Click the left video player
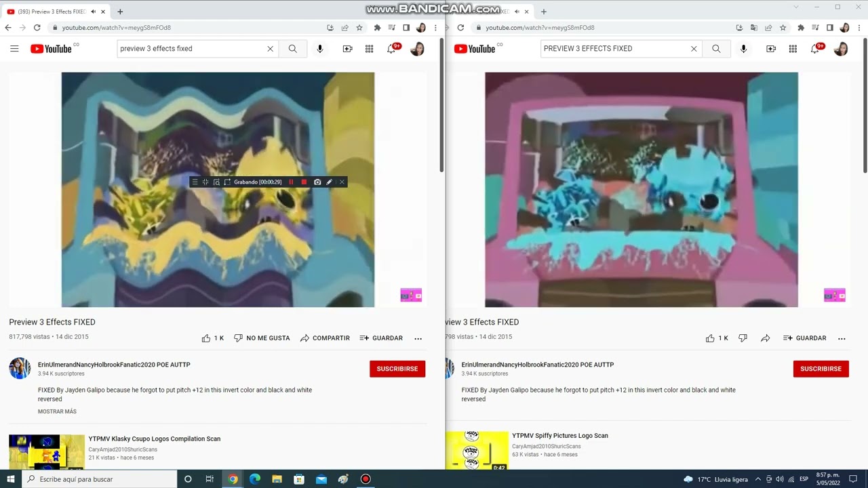 point(218,190)
